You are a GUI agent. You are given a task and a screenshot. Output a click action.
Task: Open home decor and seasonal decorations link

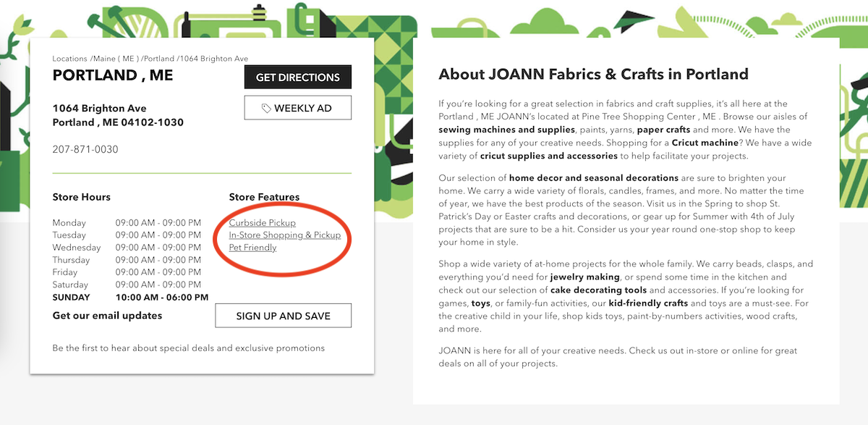tap(594, 178)
